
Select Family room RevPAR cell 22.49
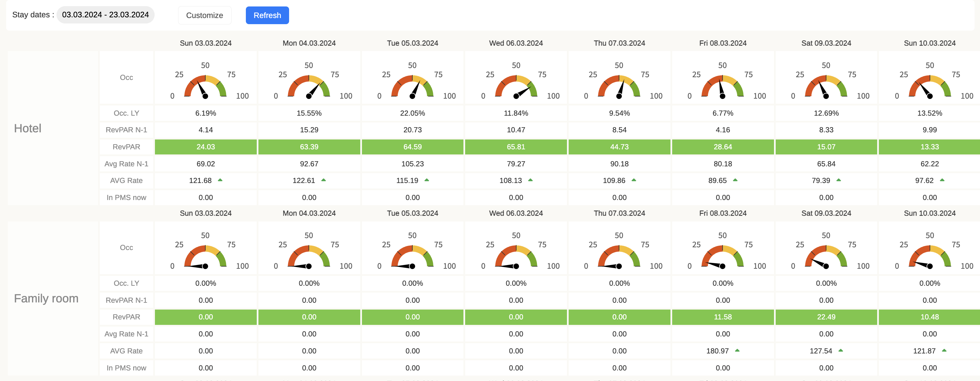click(x=826, y=317)
